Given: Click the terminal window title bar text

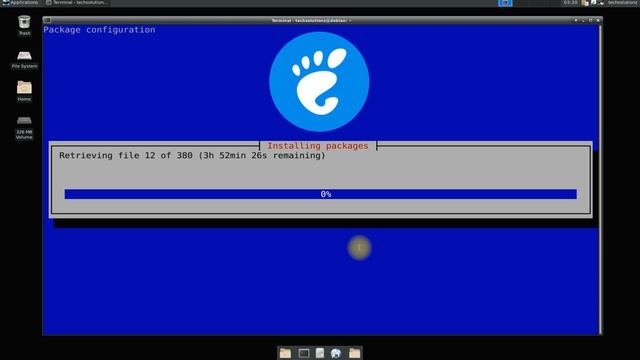Looking at the screenshot, I should coord(311,20).
